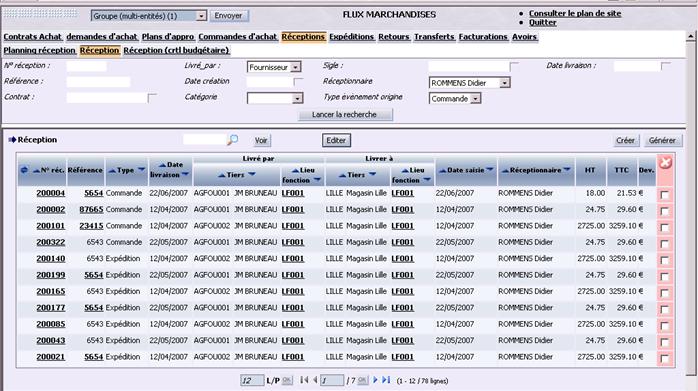Image resolution: width=698 pixels, height=391 pixels.
Task: Sort descending on the Date saisie column
Action: (490, 169)
